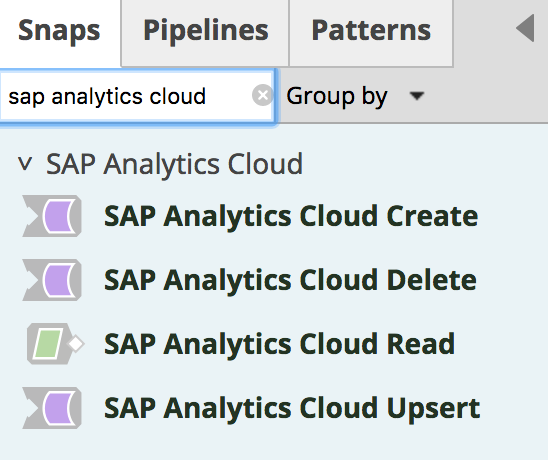Click the SAP Analytics Cloud Delete label
Image resolution: width=548 pixels, height=460 pixels.
click(x=290, y=280)
